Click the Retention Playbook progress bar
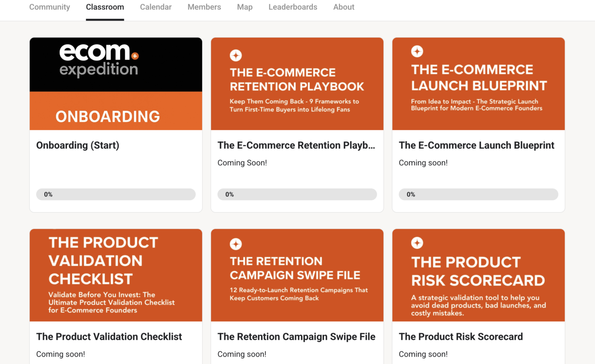 [297, 194]
